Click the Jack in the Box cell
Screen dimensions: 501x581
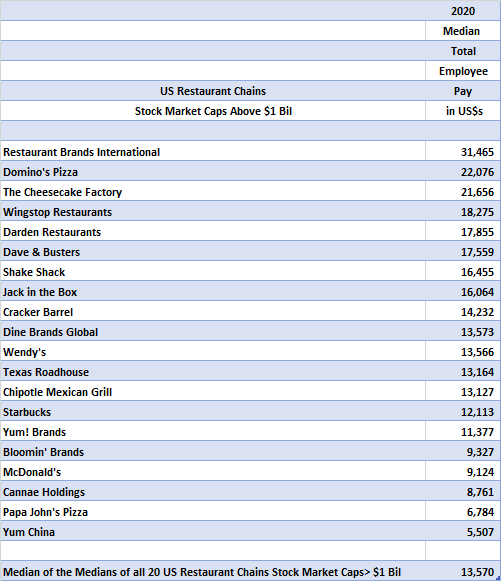pyautogui.click(x=213, y=292)
